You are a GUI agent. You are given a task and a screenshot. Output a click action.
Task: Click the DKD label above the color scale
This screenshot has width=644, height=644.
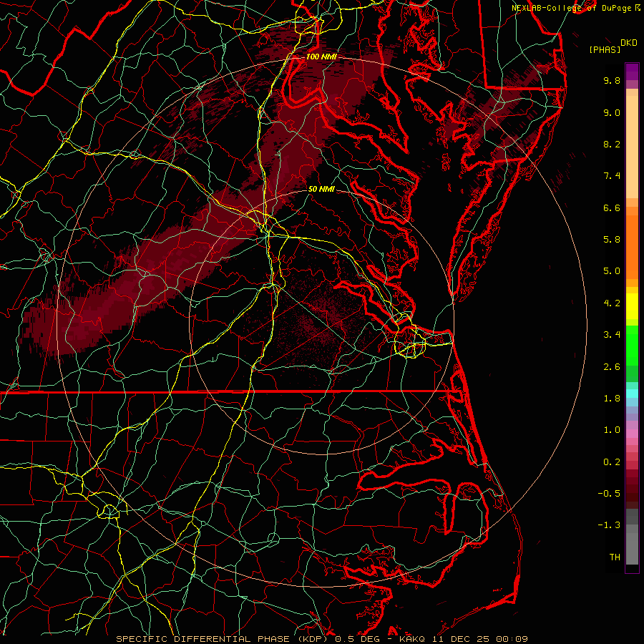coord(628,43)
